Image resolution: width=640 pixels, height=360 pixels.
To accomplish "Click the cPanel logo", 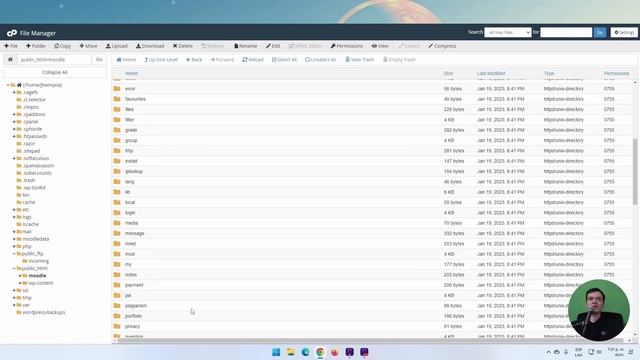I will 11,33.
